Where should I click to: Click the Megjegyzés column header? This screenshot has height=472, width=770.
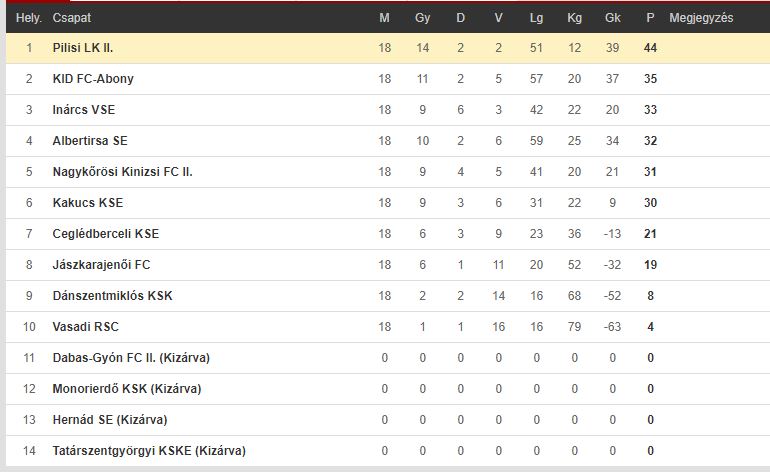point(701,18)
